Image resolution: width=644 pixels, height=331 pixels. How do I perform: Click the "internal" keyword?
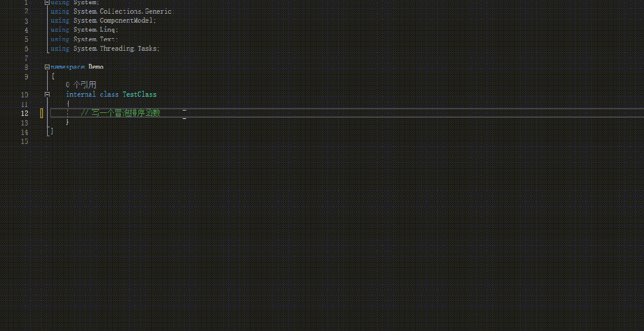(x=81, y=94)
